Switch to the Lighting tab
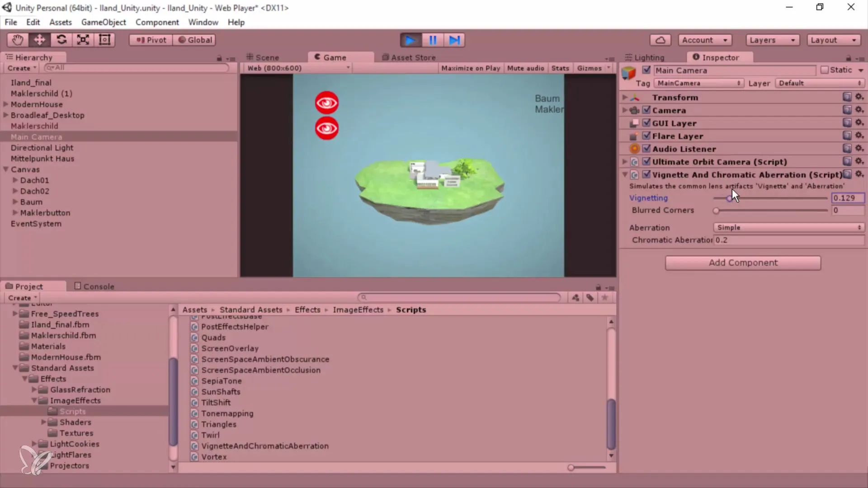 click(645, 57)
